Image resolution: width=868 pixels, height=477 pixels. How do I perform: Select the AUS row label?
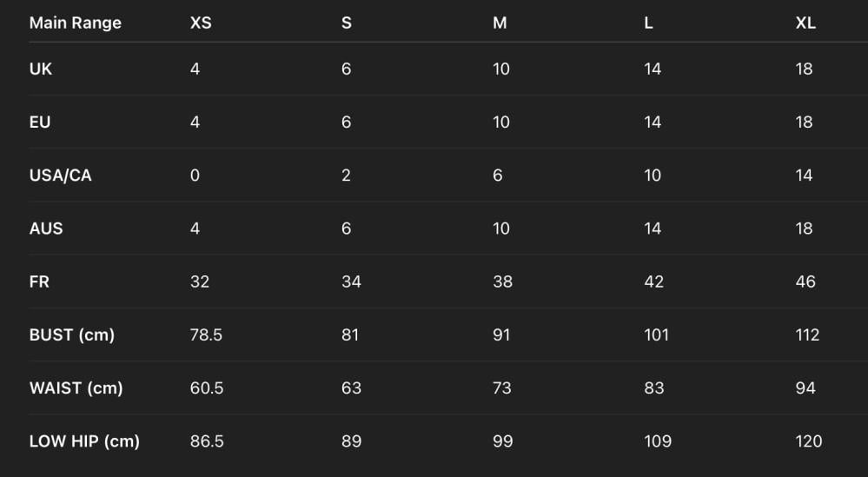(x=46, y=229)
